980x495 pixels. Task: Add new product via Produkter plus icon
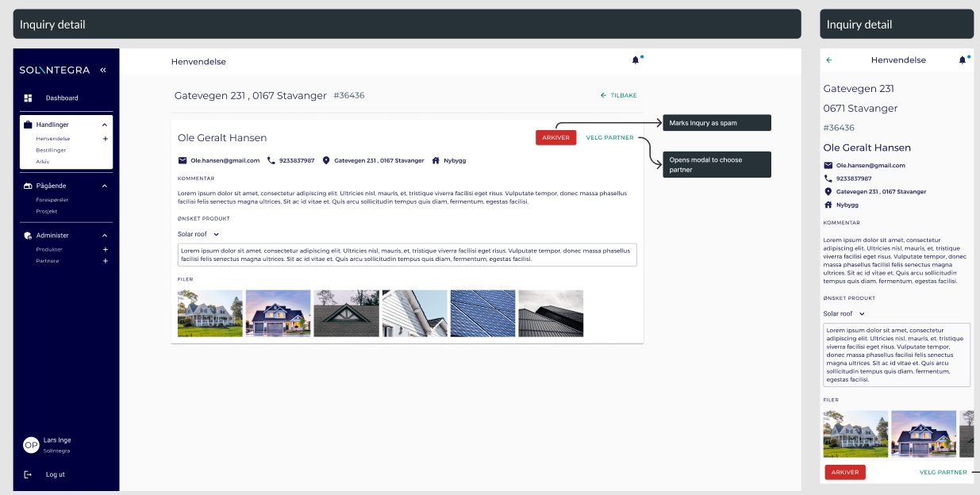point(106,250)
